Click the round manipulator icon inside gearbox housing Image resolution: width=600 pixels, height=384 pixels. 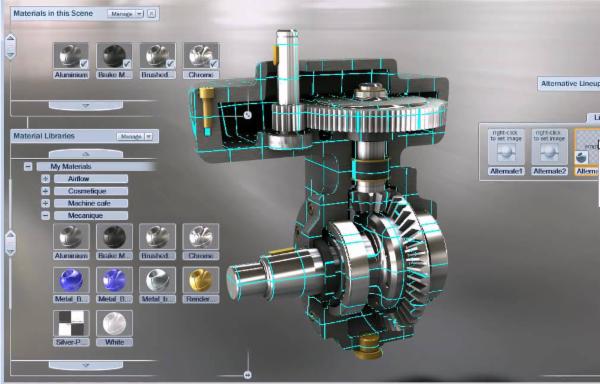tap(248, 115)
